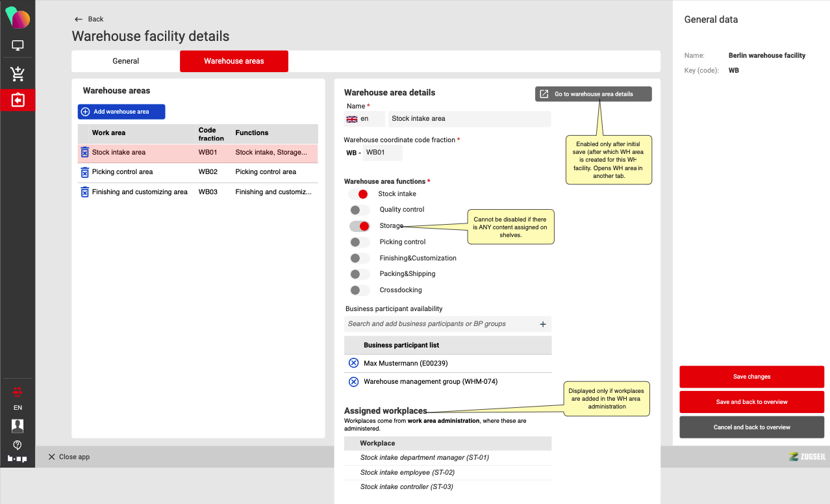
Task: Click Add warehouse area button
Action: click(121, 112)
